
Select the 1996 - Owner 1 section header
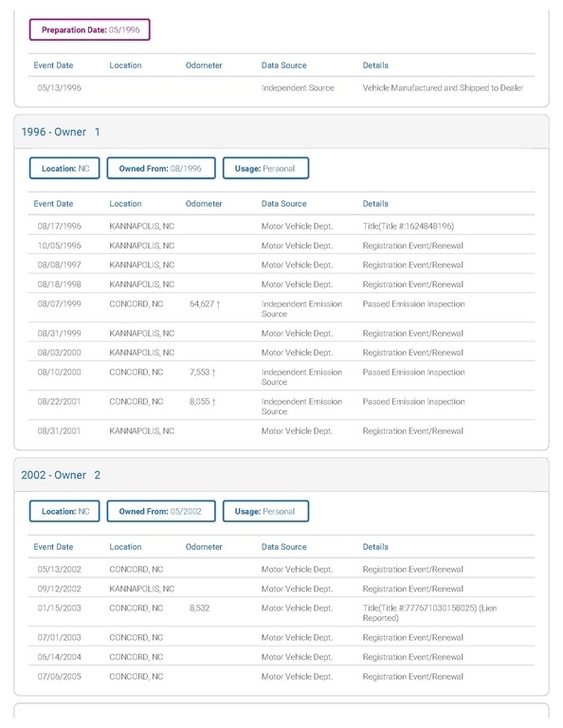(x=281, y=132)
